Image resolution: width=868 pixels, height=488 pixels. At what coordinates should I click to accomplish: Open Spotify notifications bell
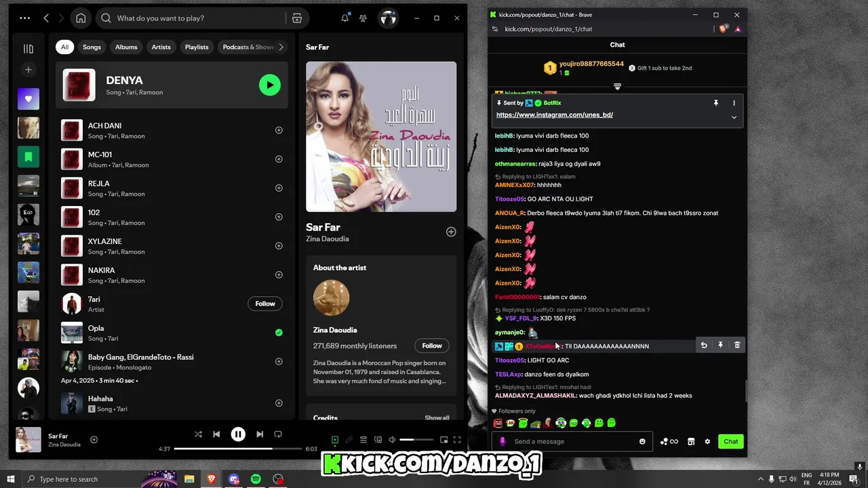coord(344,18)
